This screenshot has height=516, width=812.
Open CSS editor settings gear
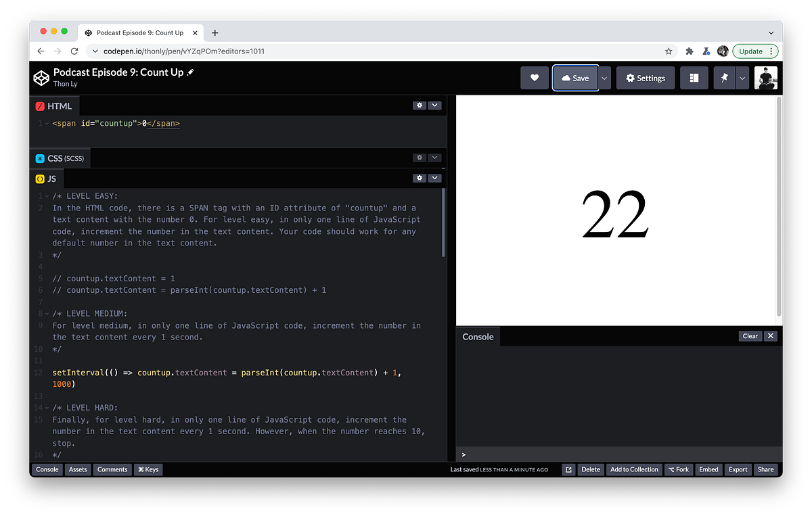click(419, 158)
